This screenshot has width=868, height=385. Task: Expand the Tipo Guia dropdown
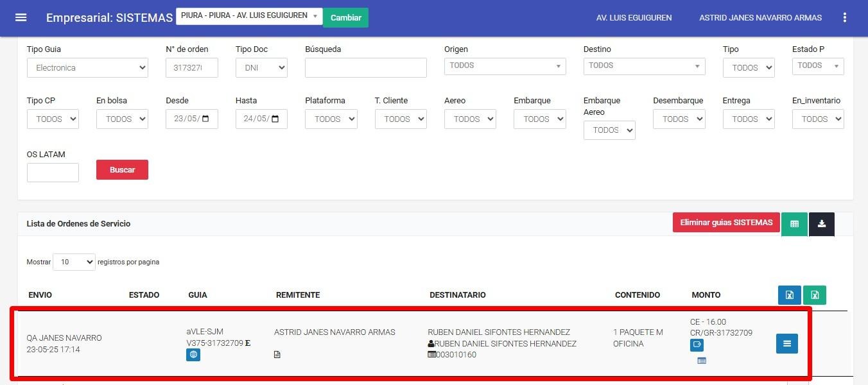pos(87,68)
